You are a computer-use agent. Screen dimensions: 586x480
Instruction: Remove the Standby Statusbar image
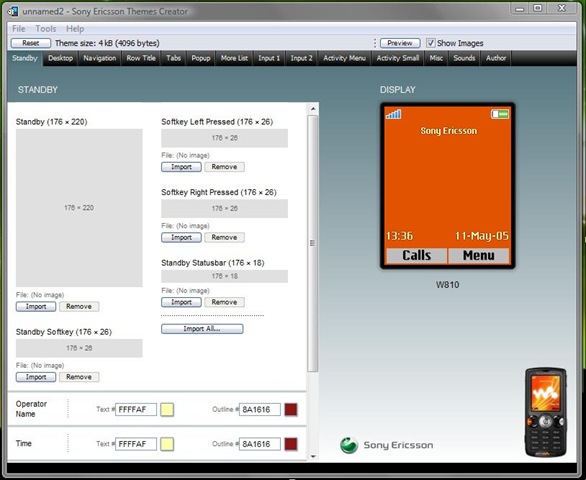click(224, 302)
